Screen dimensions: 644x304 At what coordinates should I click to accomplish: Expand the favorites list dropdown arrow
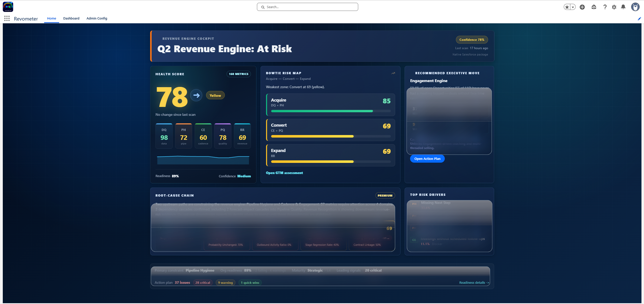[573, 7]
